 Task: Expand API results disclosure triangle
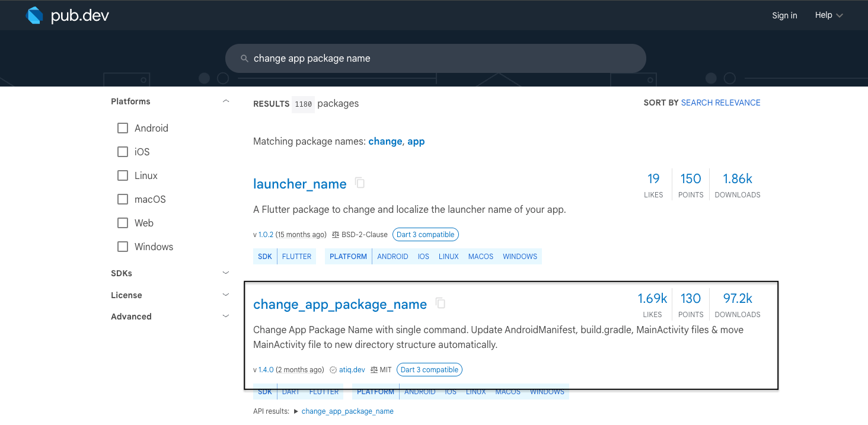click(x=296, y=411)
